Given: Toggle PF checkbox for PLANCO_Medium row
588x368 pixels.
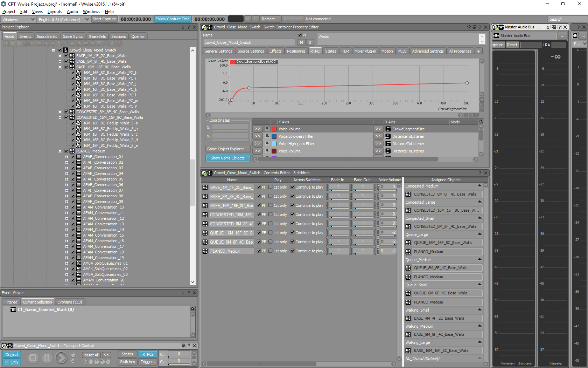Looking at the screenshot, I should click(x=259, y=251).
